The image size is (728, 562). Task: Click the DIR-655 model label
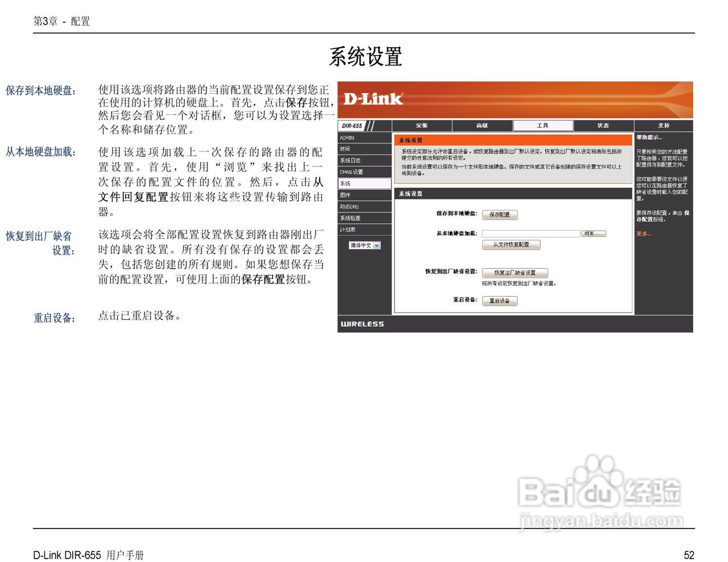352,126
